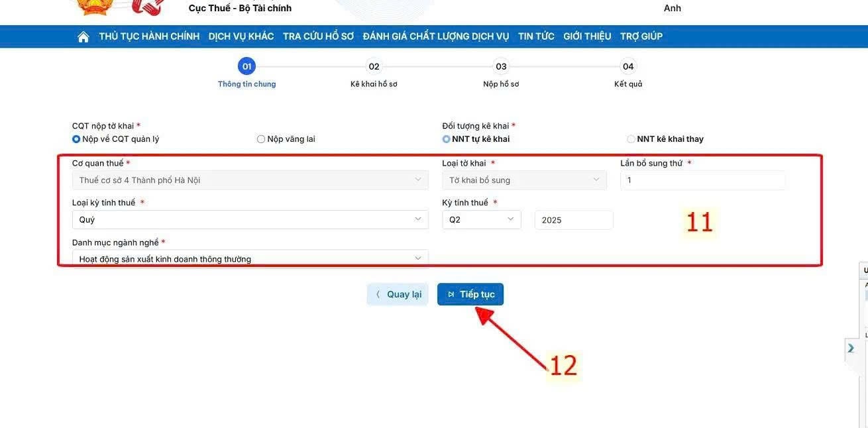Select Nộp vãng lai radio option
The width and height of the screenshot is (868, 428).
[261, 139]
